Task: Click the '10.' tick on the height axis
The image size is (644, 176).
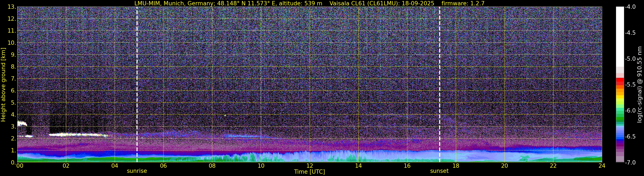Action: click(x=12, y=43)
